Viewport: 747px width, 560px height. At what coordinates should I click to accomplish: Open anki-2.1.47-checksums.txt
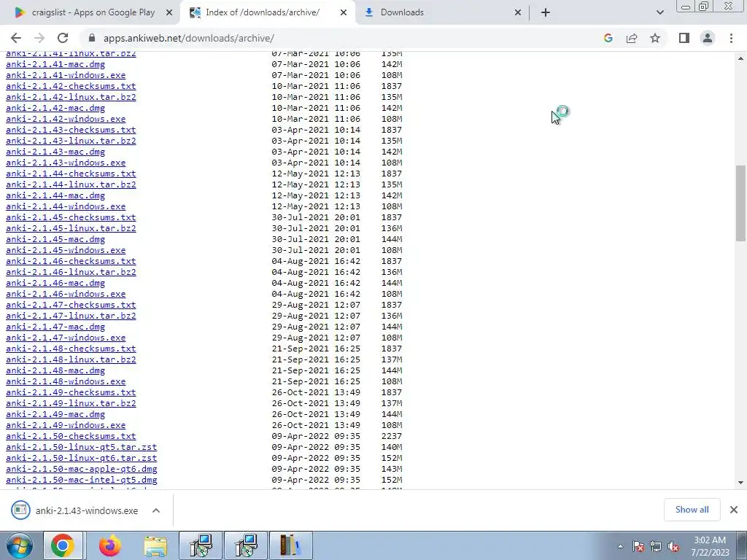click(x=71, y=306)
